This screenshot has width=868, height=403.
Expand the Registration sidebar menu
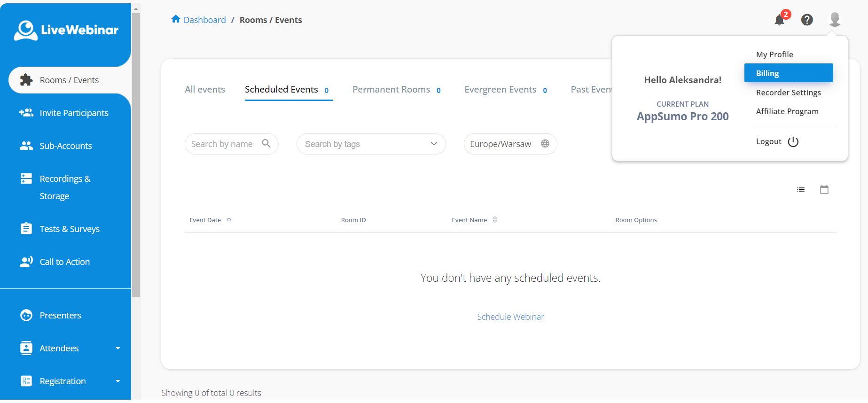coord(117,381)
